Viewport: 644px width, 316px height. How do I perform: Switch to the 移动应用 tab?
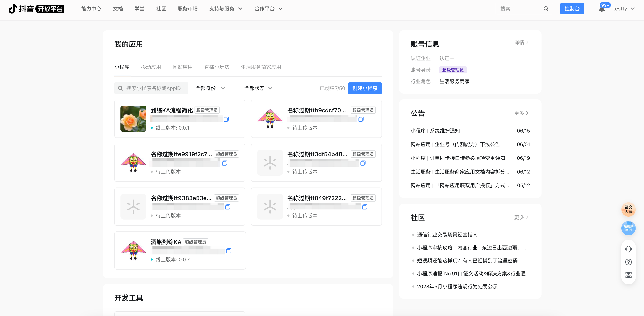(x=151, y=67)
